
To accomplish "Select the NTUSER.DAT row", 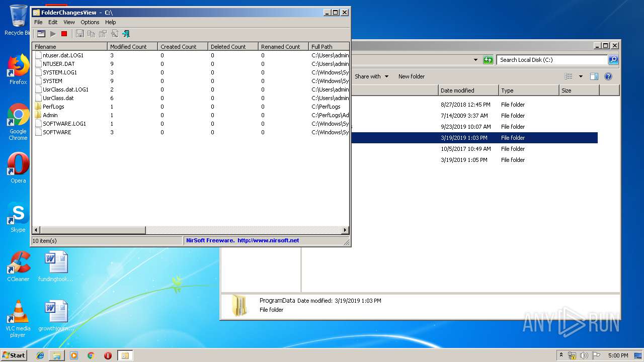I will point(191,64).
